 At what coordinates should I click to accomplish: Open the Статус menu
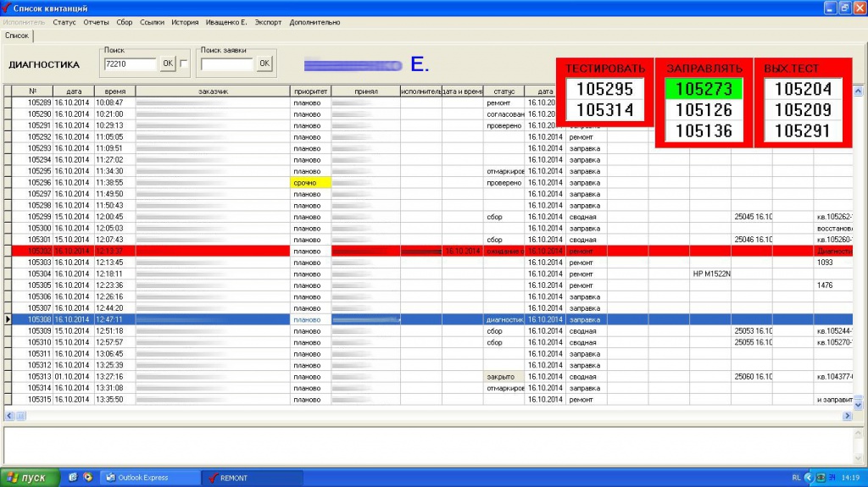click(64, 22)
